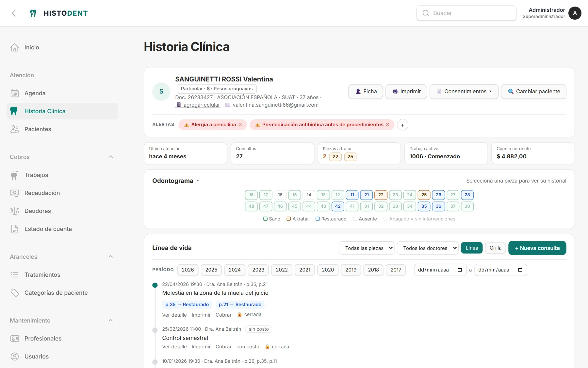Click Cambiar paciente button
This screenshot has height=368, width=588.
point(534,92)
